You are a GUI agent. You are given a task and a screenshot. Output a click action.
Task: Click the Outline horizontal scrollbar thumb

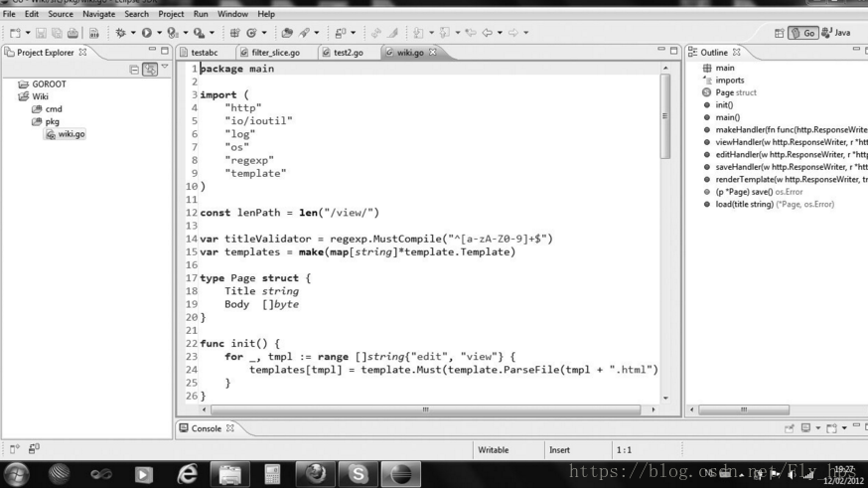744,410
